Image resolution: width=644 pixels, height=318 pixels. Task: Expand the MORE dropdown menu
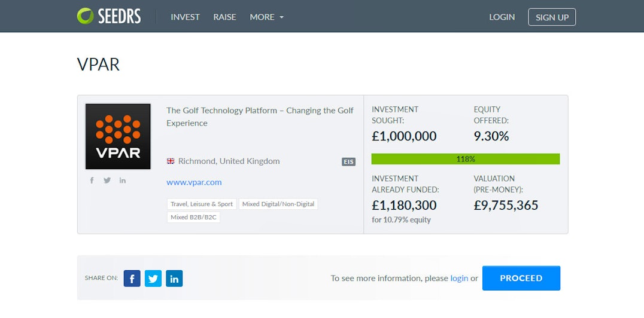[x=266, y=17]
